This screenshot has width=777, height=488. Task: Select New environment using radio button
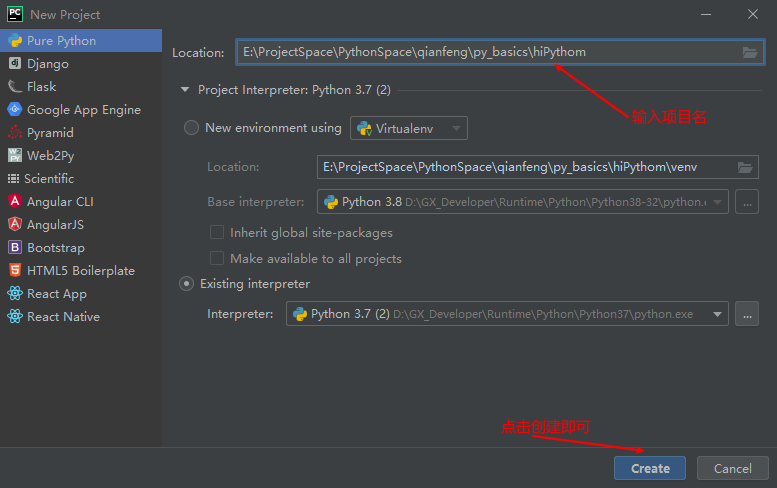pyautogui.click(x=191, y=128)
